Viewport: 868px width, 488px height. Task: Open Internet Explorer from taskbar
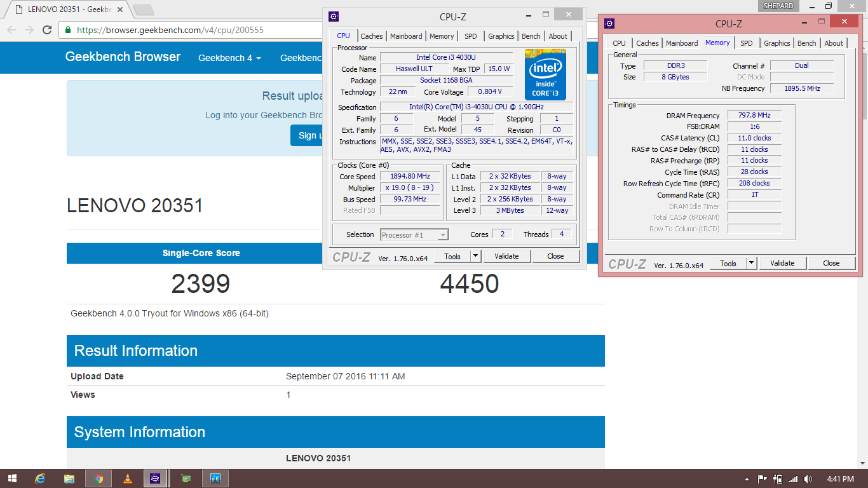point(41,478)
